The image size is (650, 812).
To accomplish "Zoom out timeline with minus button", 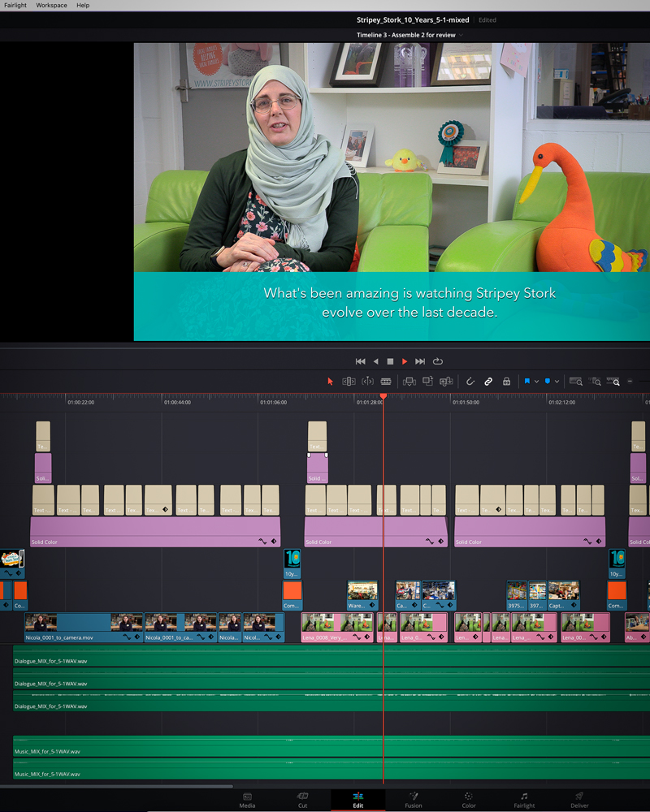I will point(630,382).
